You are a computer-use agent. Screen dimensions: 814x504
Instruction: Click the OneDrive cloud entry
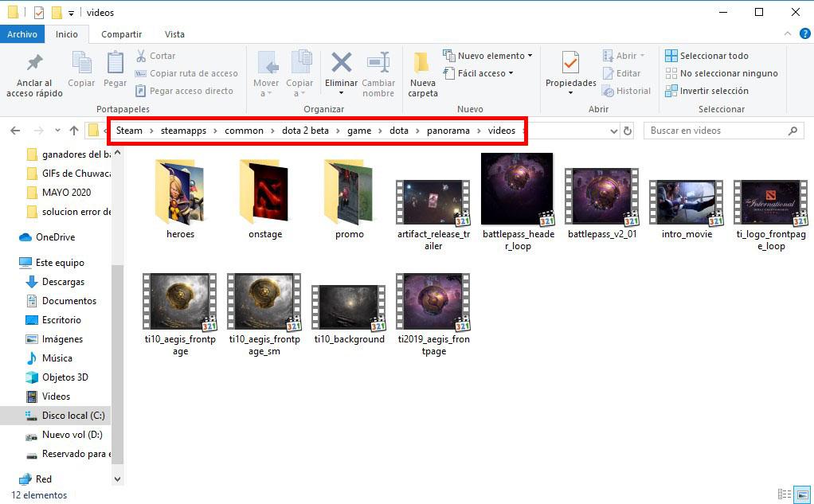[47, 237]
